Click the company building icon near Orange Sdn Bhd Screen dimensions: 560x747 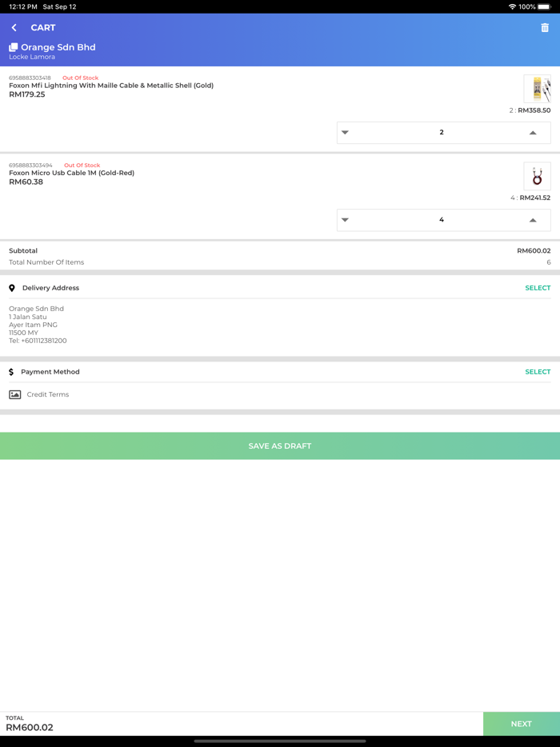[13, 47]
